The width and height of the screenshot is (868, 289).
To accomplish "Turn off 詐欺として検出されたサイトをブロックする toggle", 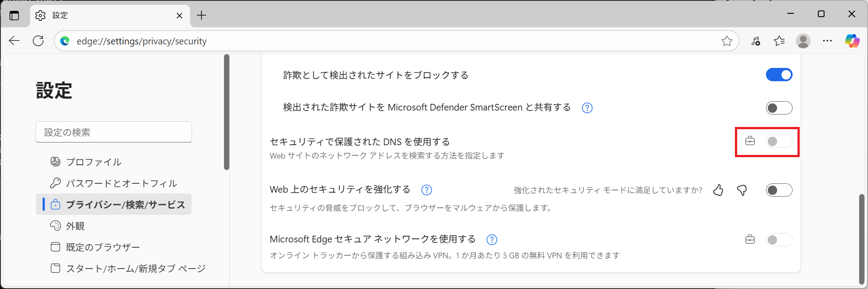I will 779,75.
